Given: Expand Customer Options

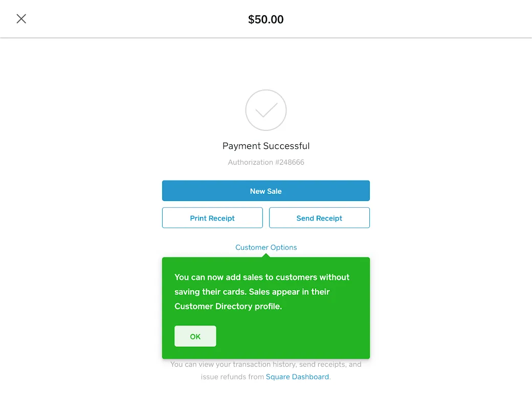Looking at the screenshot, I should click(x=266, y=248).
